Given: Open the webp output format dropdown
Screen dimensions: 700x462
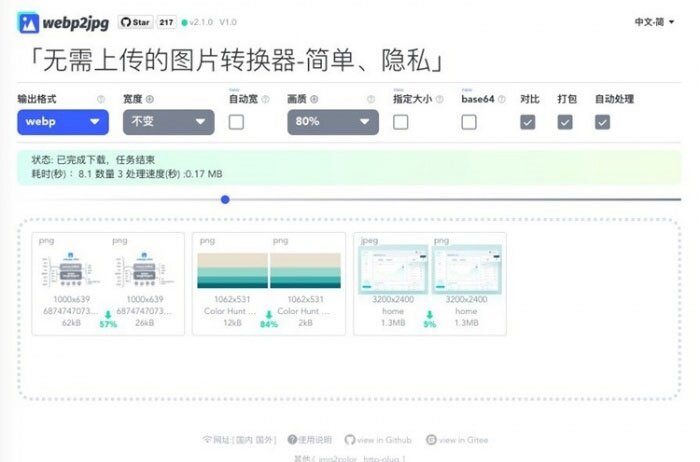Looking at the screenshot, I should 63,122.
